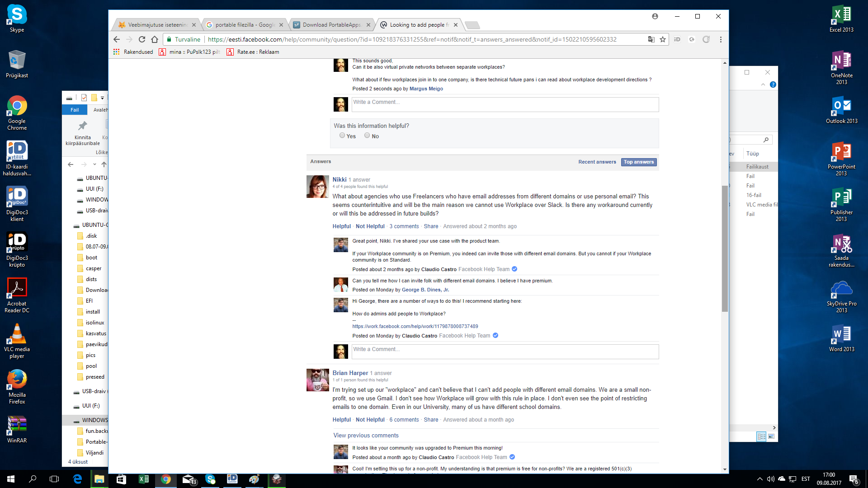Bookmark this page with star icon

pyautogui.click(x=663, y=39)
